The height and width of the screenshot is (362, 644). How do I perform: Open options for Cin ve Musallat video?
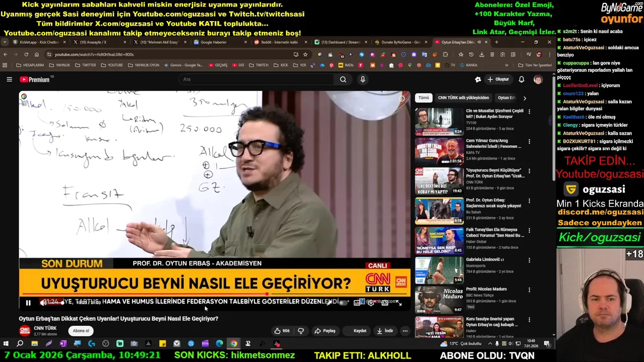point(529,111)
